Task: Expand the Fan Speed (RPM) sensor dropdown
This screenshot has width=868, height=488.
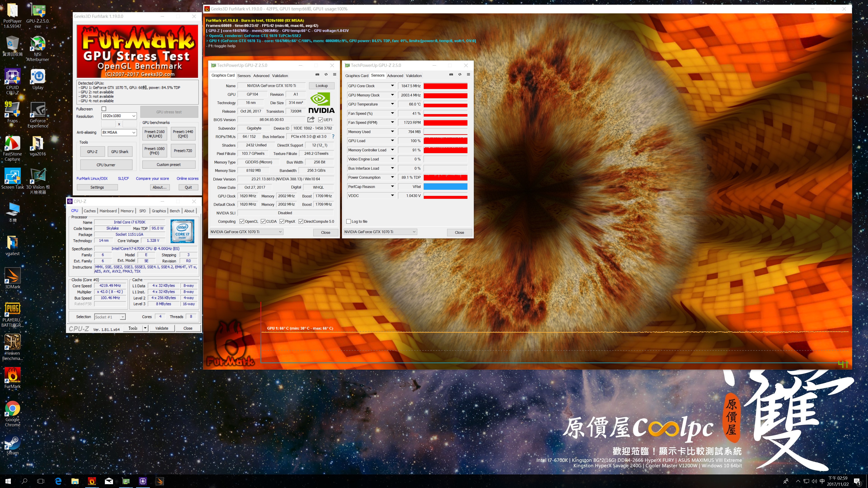Action: point(393,122)
